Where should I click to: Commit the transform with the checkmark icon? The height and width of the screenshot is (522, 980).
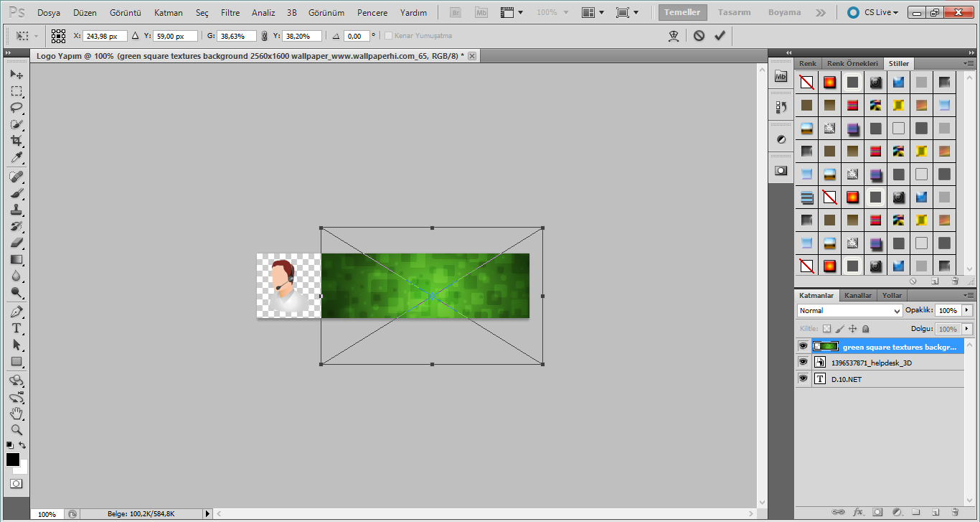pos(720,35)
